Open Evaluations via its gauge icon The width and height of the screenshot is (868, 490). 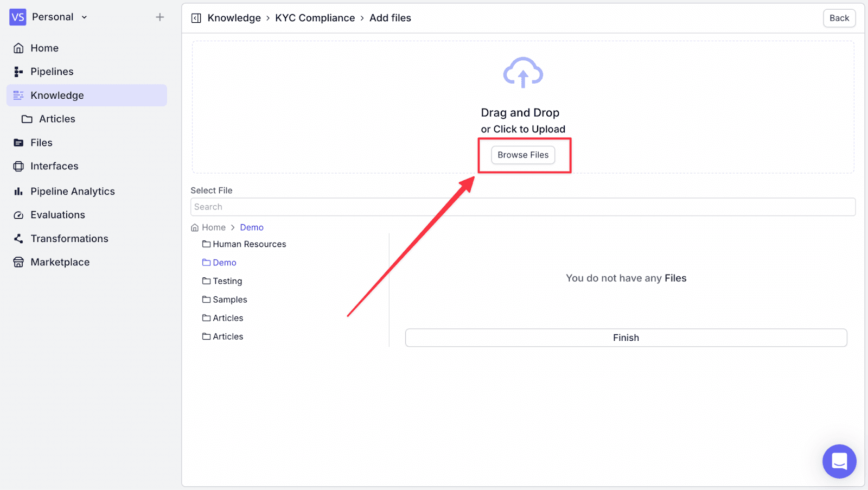18,215
